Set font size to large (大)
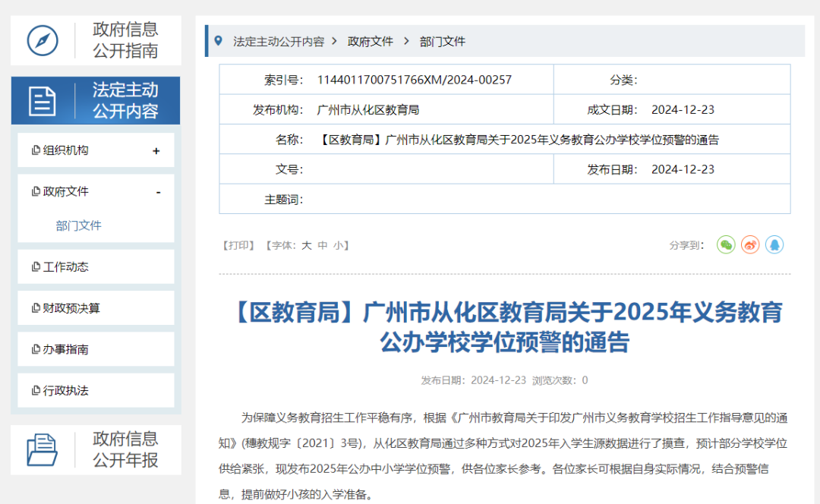 (x=307, y=245)
